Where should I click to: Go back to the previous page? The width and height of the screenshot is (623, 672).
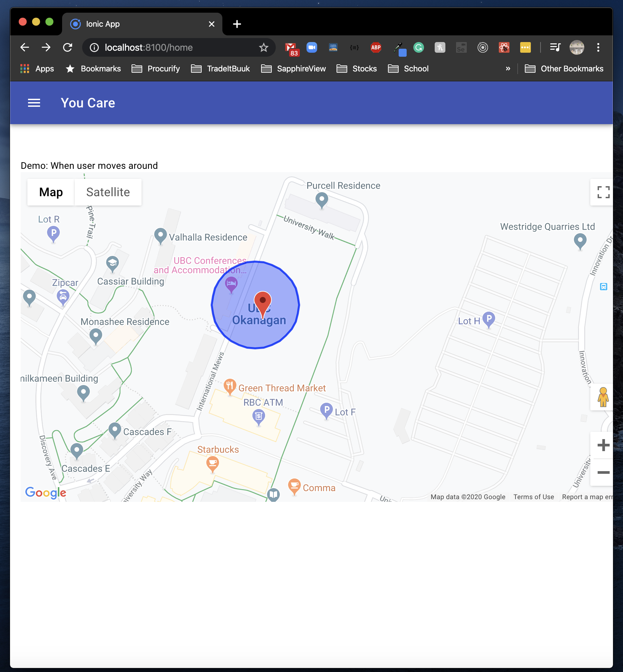click(25, 47)
